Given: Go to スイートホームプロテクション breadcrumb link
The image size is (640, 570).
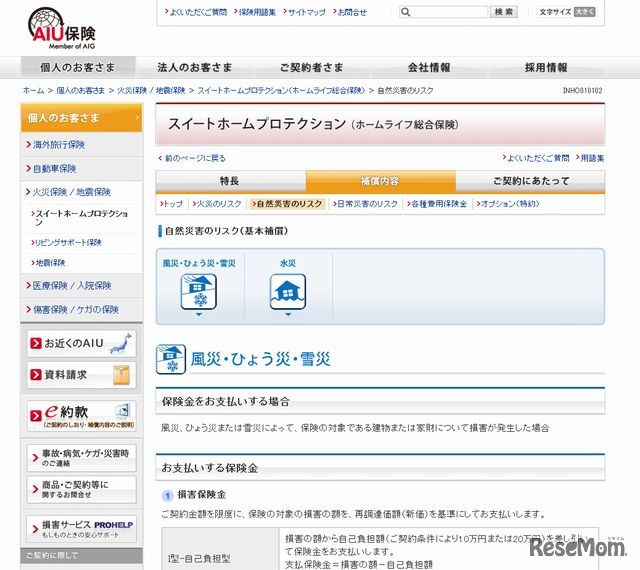Looking at the screenshot, I should (x=281, y=91).
